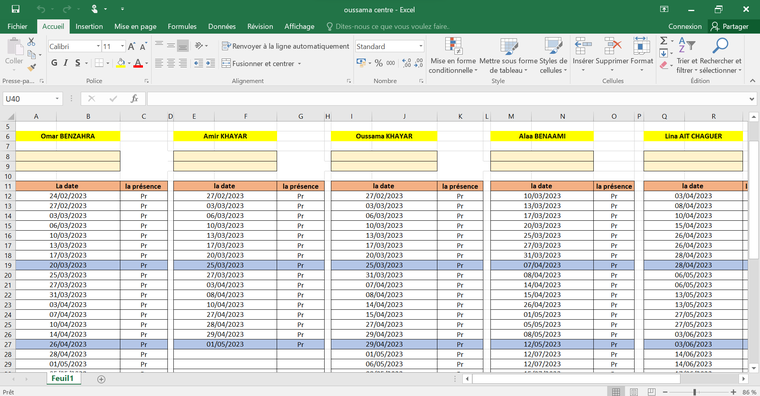Click the Clear eraser icon
Viewport: 760px width, 396px height.
click(x=664, y=65)
